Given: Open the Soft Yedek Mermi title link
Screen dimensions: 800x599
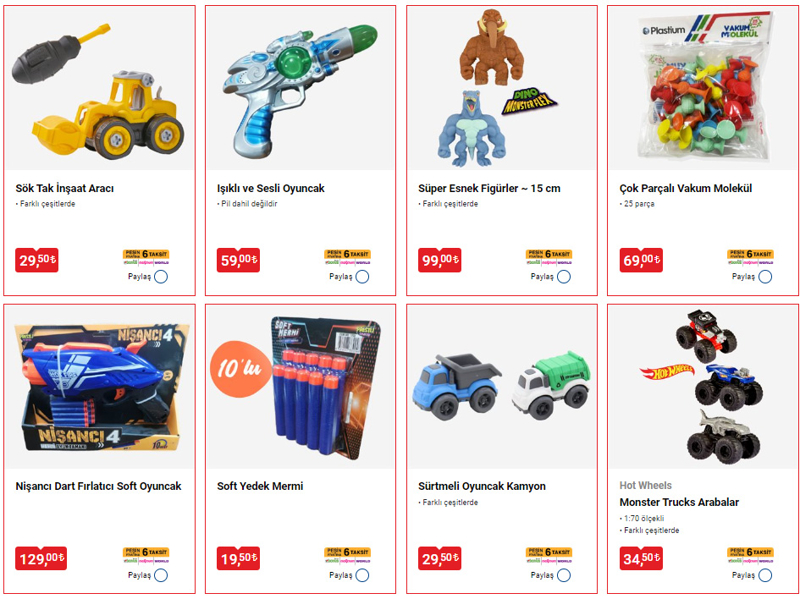Looking at the screenshot, I should pos(260,486).
